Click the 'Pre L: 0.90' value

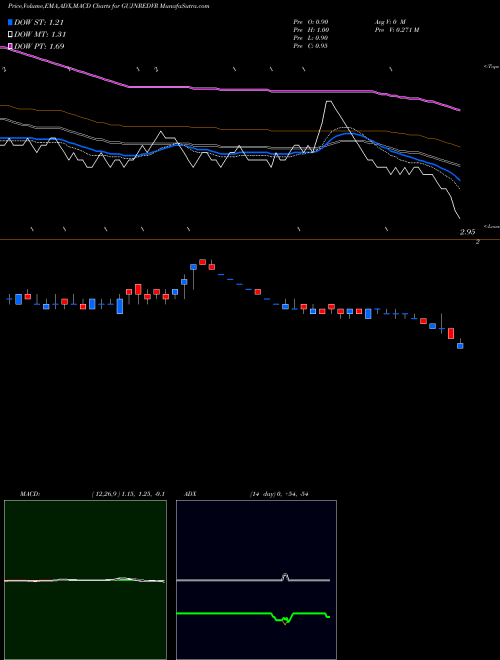[311, 38]
